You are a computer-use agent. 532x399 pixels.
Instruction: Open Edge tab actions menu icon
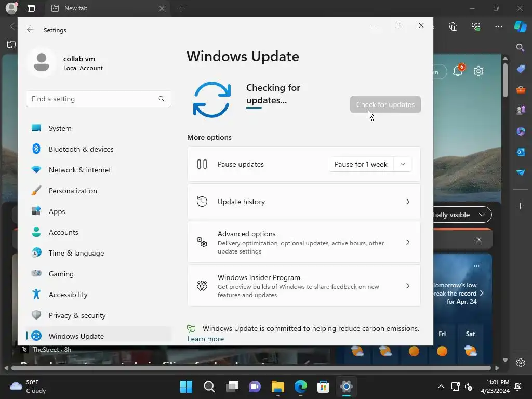(31, 8)
